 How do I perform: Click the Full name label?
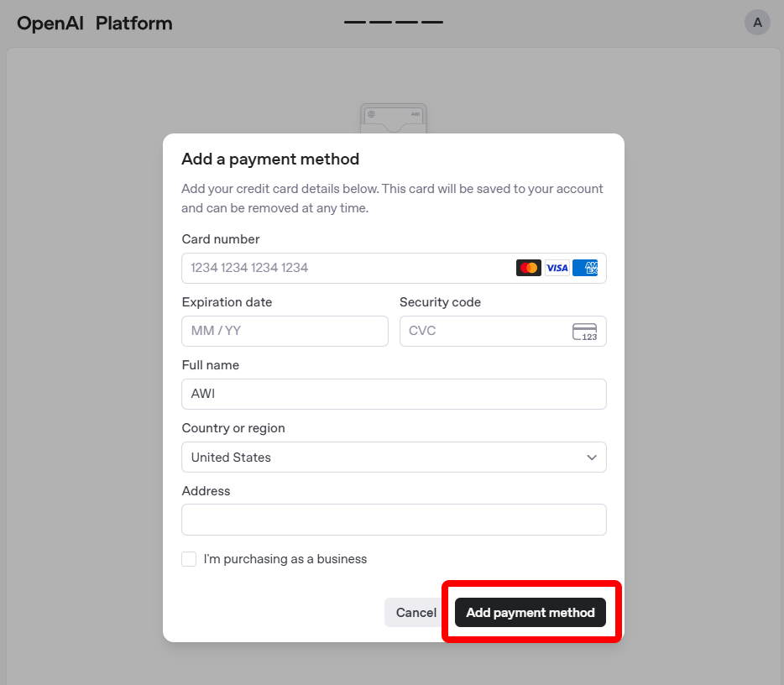point(211,365)
